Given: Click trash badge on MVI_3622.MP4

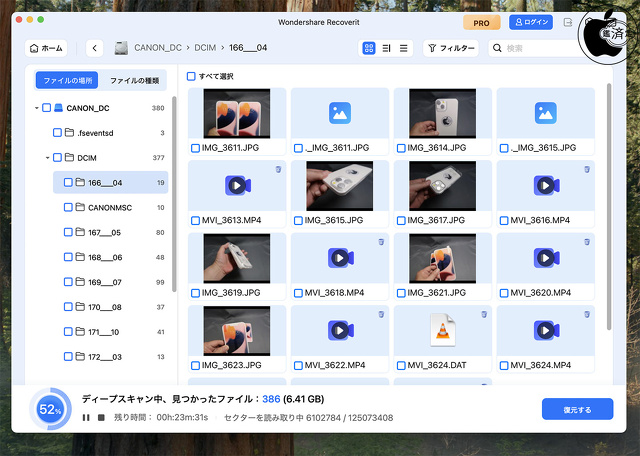Looking at the screenshot, I should pyautogui.click(x=381, y=314).
